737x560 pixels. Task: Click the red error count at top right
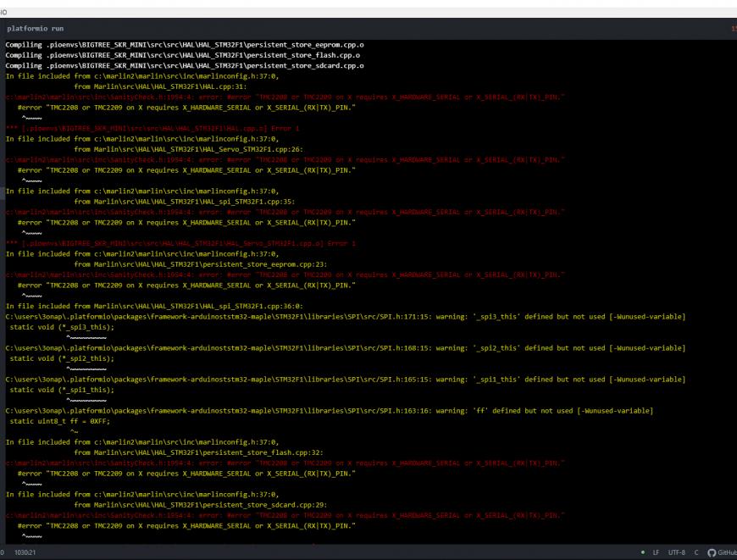tap(733, 29)
